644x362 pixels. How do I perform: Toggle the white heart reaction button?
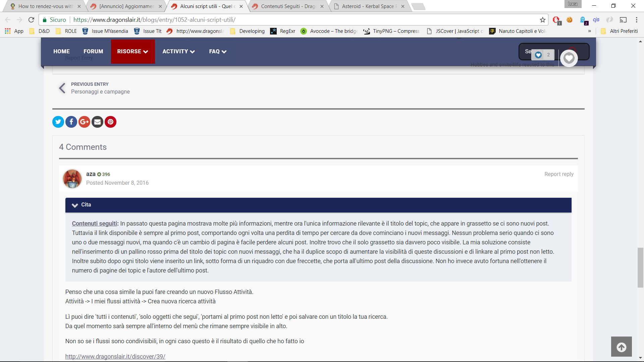(569, 58)
